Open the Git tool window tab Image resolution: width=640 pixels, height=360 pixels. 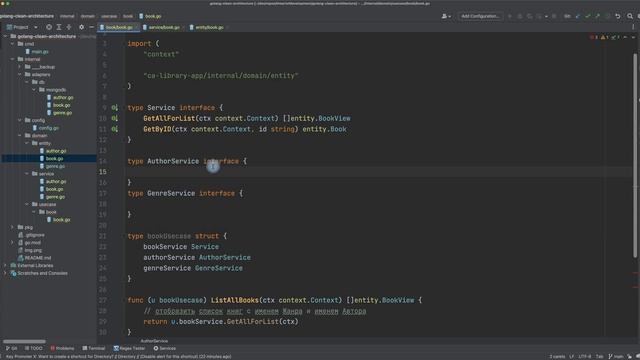click(11, 348)
